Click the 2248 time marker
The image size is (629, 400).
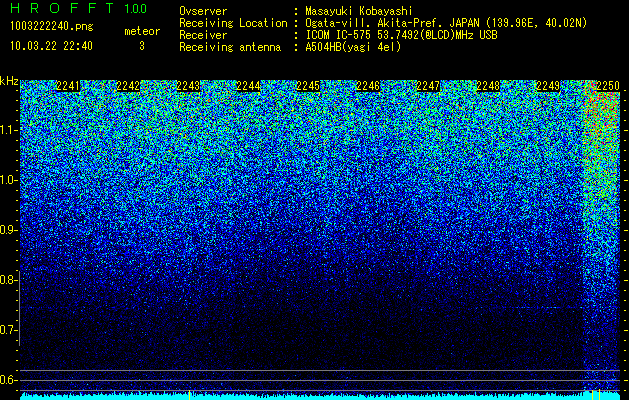(x=488, y=86)
